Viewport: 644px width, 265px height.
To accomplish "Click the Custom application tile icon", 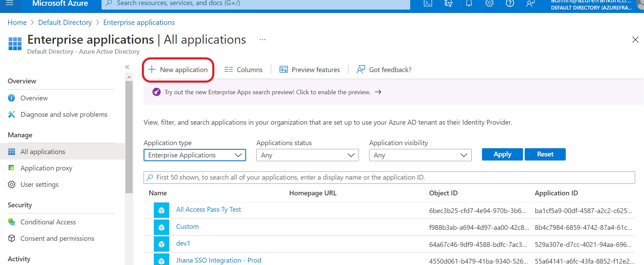I will (161, 227).
